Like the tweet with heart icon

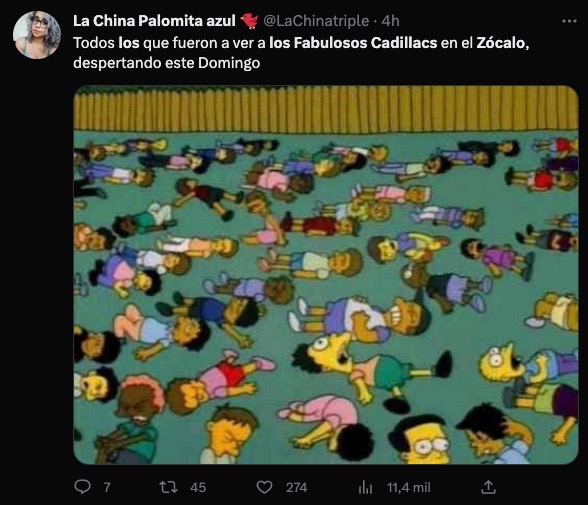pos(264,487)
